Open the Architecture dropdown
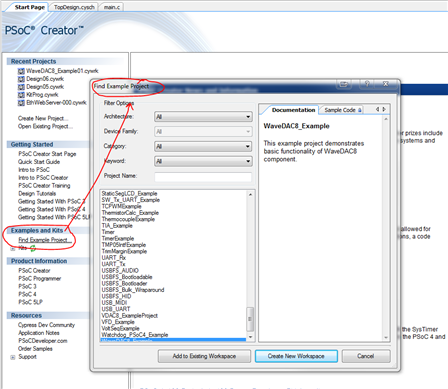Viewport: 448px width, 389px height. 203,117
